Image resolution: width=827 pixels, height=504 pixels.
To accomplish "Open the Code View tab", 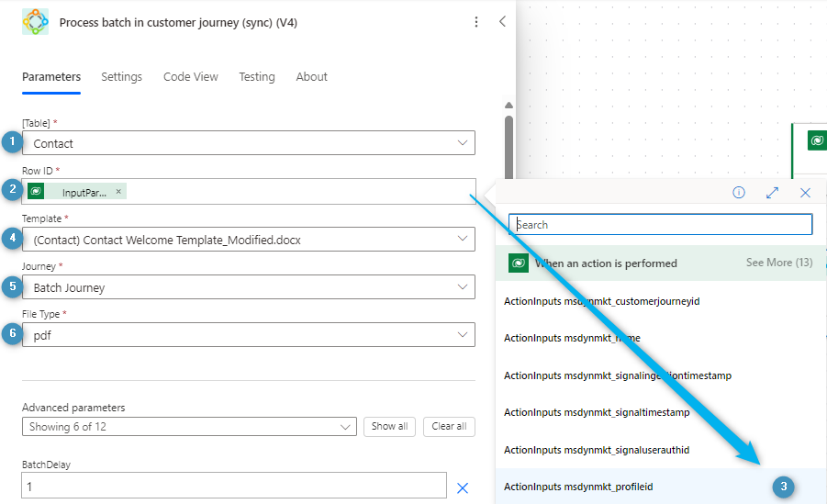I will [x=190, y=77].
